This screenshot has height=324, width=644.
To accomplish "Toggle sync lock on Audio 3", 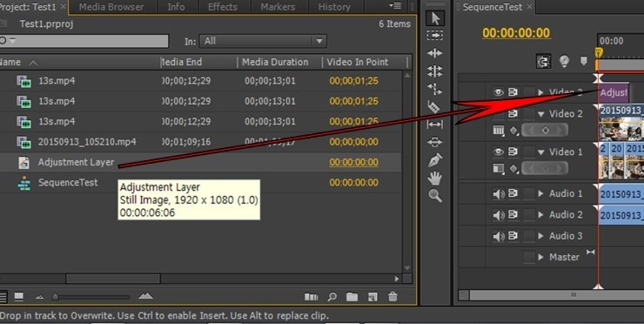I will click(513, 236).
